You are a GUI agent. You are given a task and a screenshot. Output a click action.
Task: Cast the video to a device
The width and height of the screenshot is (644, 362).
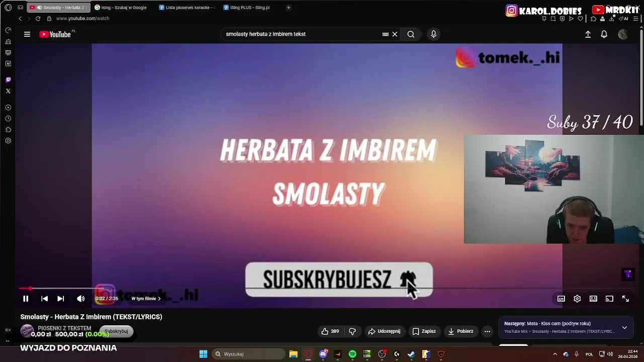609,299
